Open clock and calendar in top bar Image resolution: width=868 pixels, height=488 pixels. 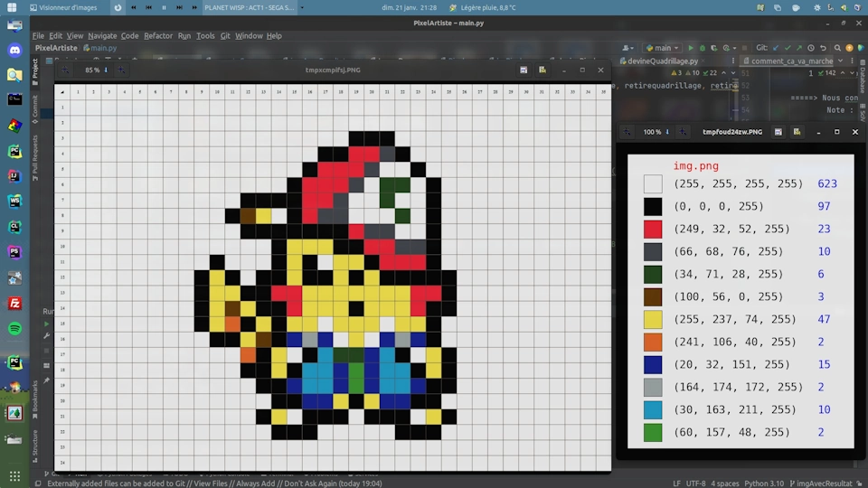[x=409, y=8]
